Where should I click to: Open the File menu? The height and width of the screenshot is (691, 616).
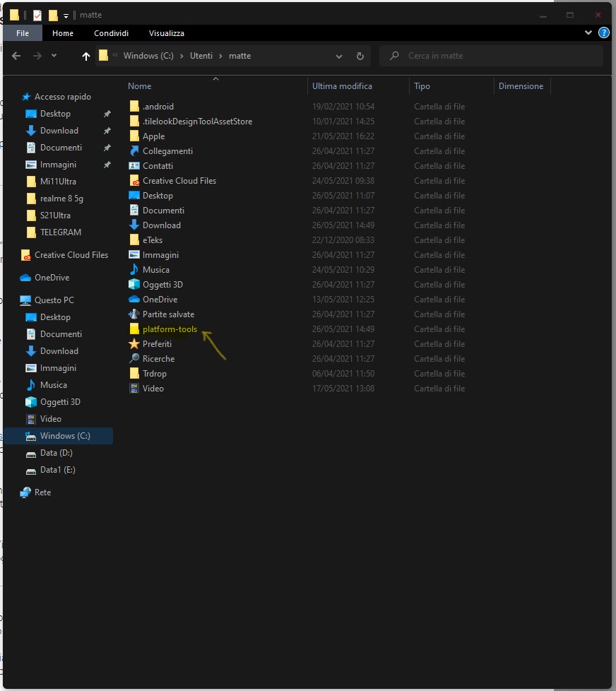(23, 33)
